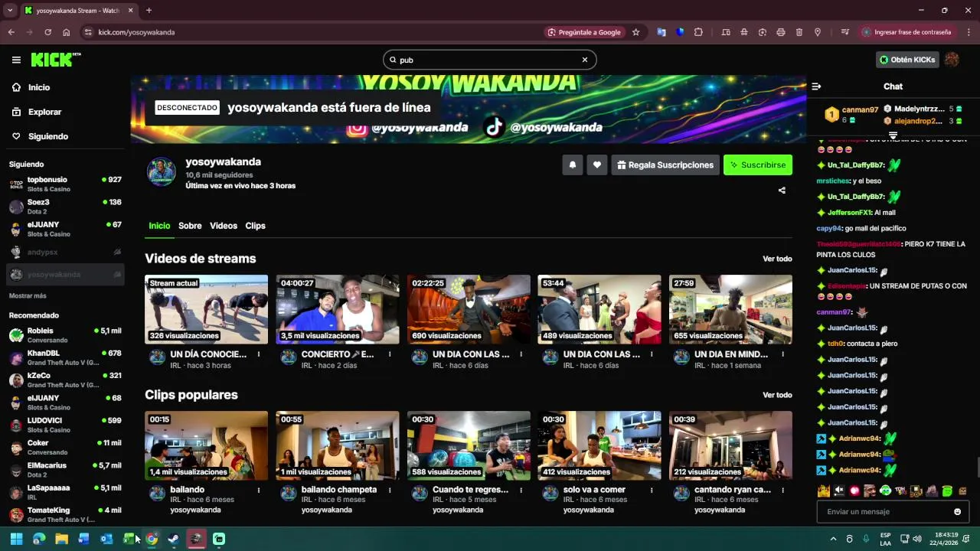Click Ver todo for Videos de streams
This screenshot has height=551, width=980.
(777, 259)
